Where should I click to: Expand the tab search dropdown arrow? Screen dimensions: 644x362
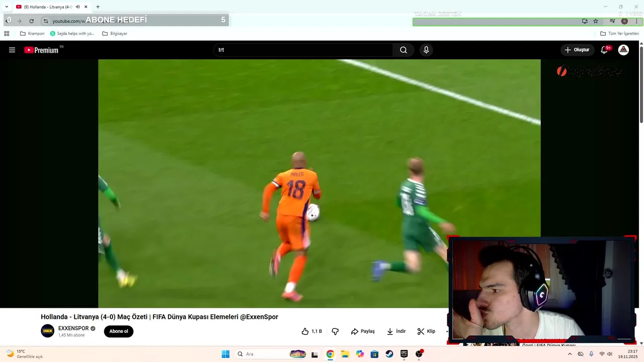[x=7, y=7]
